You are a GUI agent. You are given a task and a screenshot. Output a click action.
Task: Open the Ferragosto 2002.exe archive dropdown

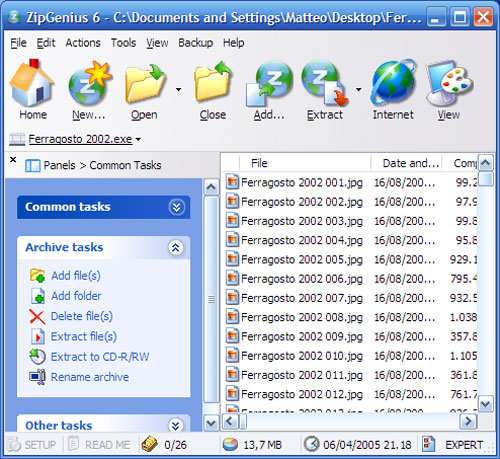[138, 139]
